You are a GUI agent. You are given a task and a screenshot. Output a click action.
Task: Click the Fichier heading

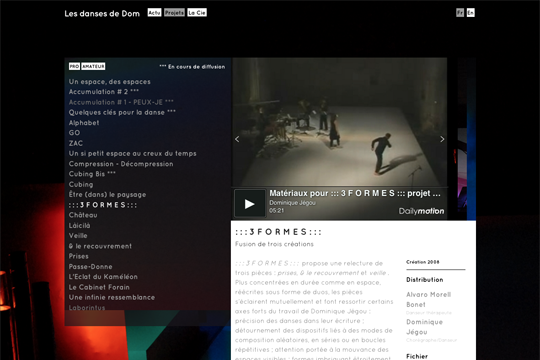click(x=417, y=356)
